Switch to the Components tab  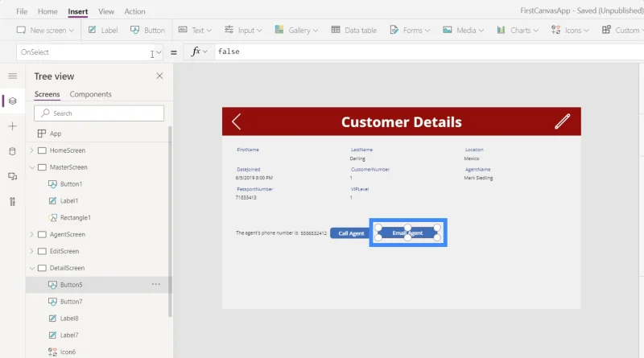pos(90,94)
